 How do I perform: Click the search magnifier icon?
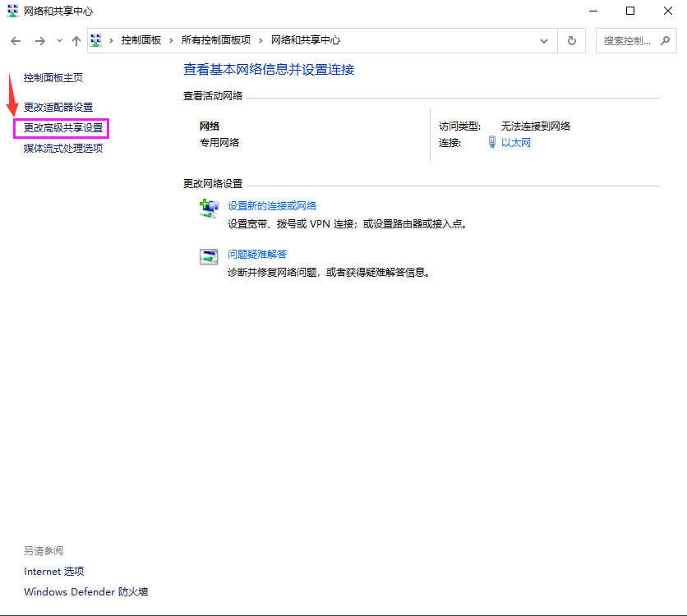pyautogui.click(x=665, y=41)
